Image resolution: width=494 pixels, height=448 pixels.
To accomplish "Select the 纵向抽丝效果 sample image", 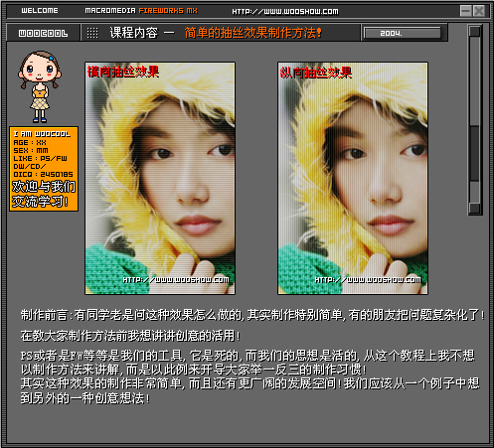I will click(353, 178).
